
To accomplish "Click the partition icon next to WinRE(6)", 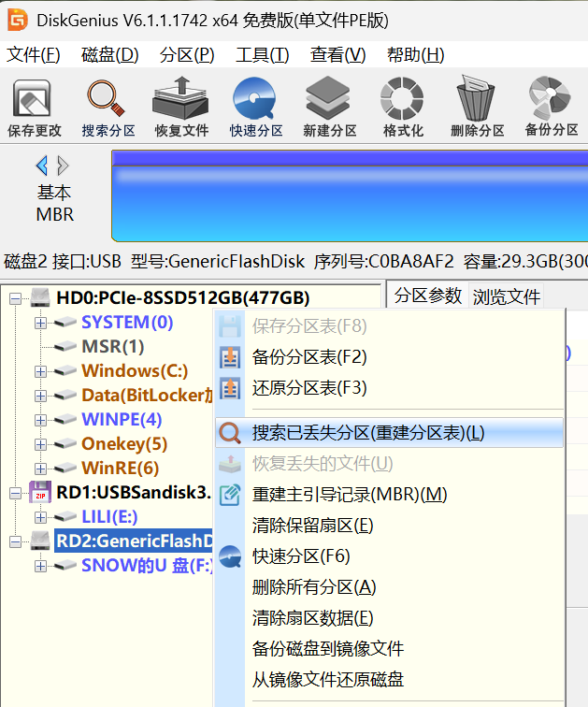I will [x=65, y=468].
